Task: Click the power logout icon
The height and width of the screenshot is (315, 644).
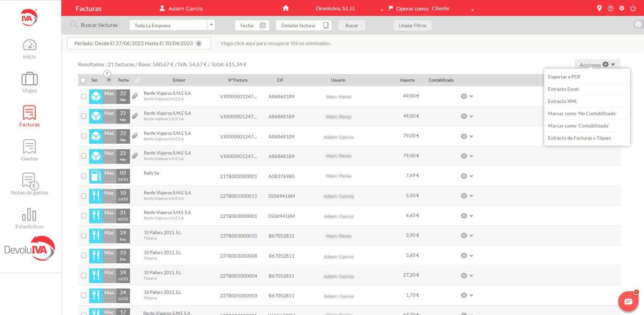Action: tap(633, 8)
